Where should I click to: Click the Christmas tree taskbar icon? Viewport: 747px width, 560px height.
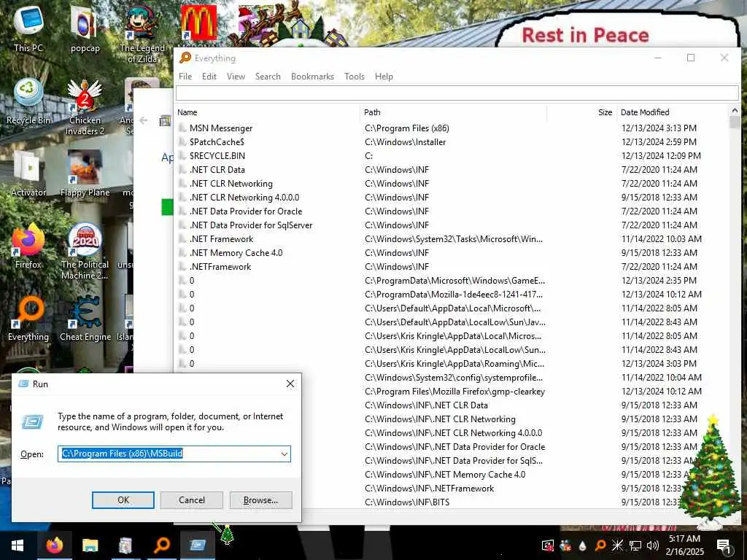pos(228,534)
